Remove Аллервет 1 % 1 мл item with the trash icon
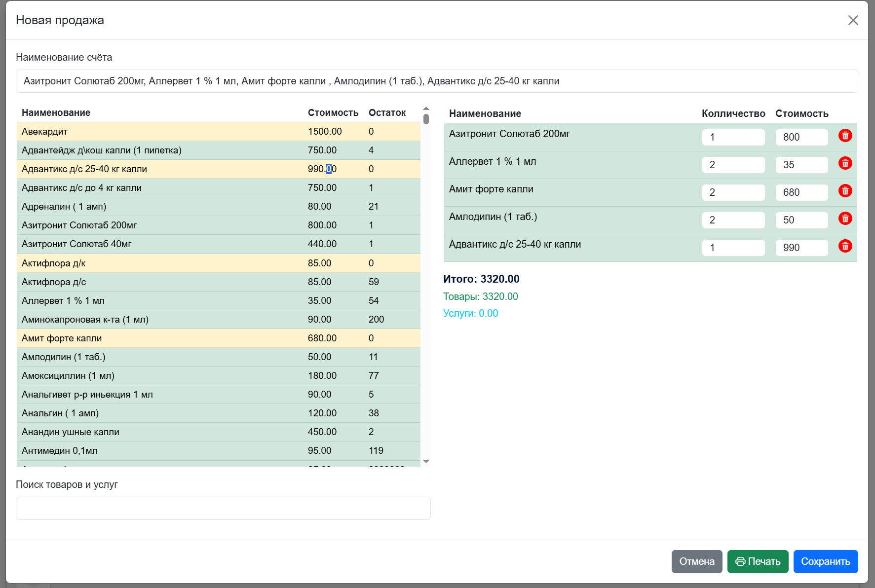This screenshot has width=875, height=588. pyautogui.click(x=845, y=163)
